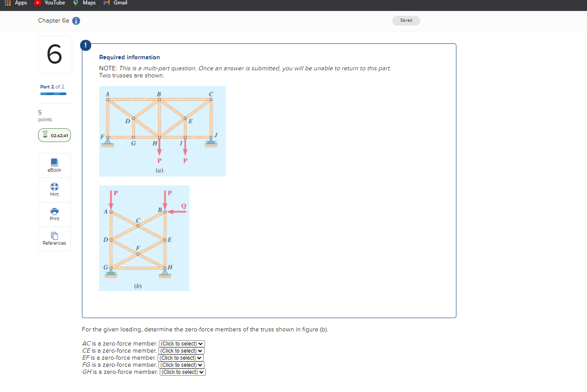Open the Hint lifebuoy resource
The height and width of the screenshot is (392, 587).
tap(54, 190)
